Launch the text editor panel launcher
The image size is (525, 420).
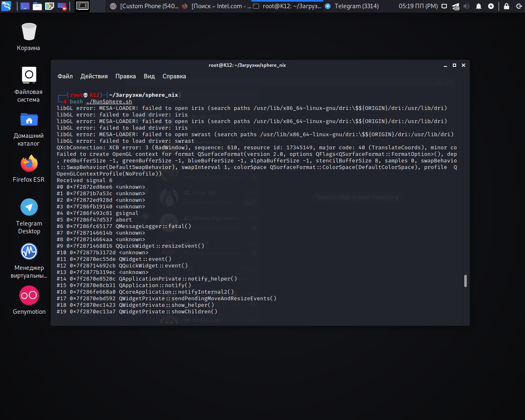49,6
